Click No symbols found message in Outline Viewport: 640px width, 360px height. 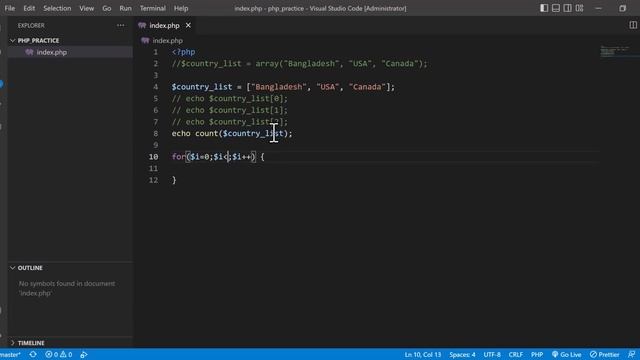pos(67,288)
